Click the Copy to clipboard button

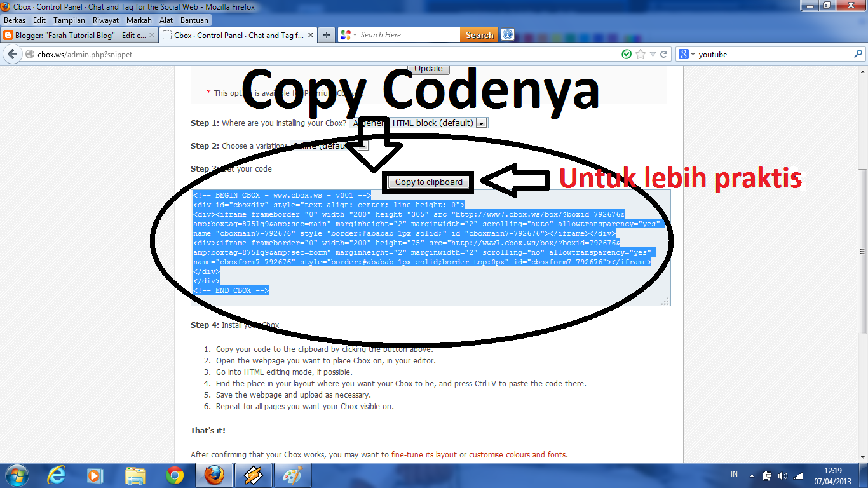click(429, 182)
